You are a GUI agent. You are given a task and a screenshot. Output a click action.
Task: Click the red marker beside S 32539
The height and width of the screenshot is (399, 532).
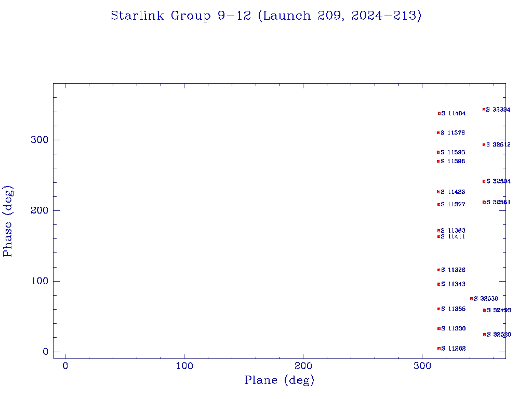[x=471, y=299]
